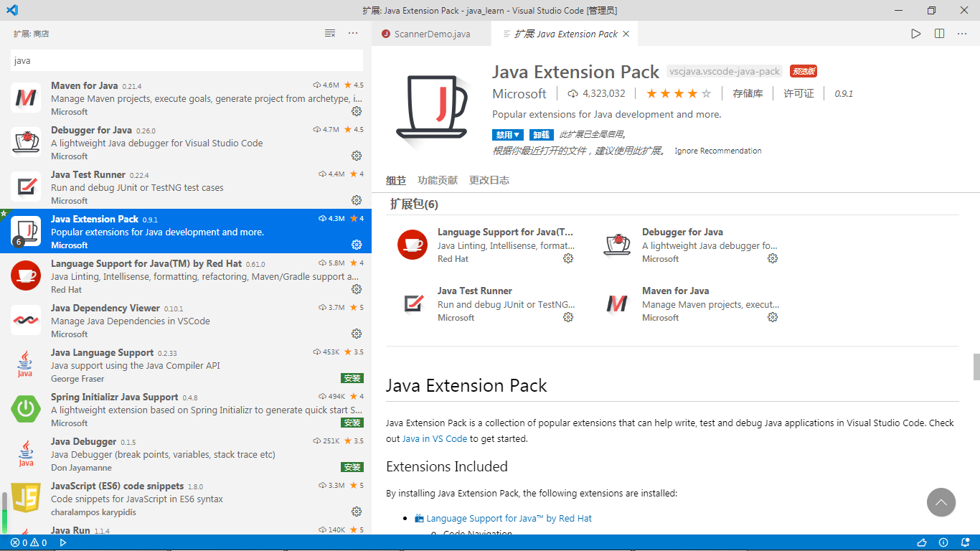Click gear icon for Debugger for Java in list
The image size is (980, 551).
[357, 156]
